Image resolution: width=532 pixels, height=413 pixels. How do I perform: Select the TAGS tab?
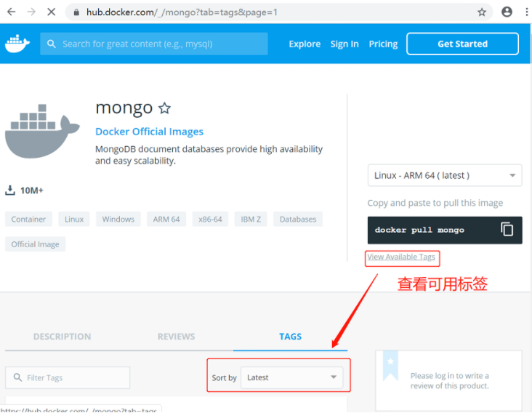291,337
